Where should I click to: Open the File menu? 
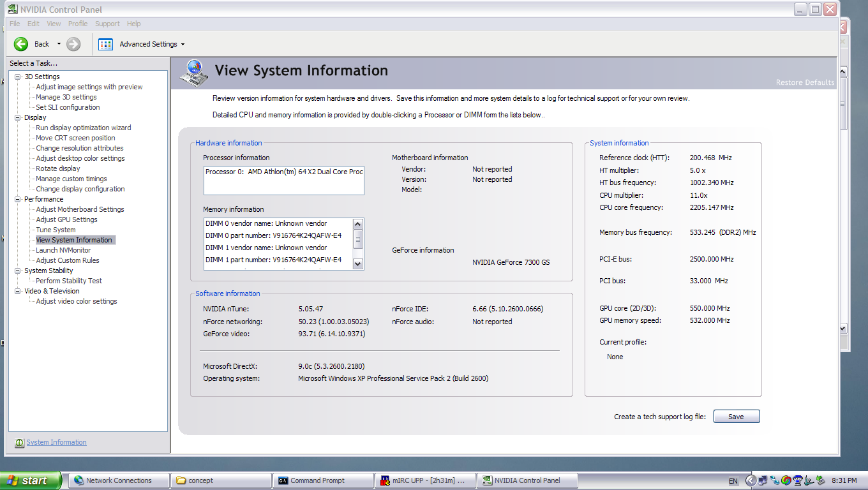pyautogui.click(x=15, y=24)
